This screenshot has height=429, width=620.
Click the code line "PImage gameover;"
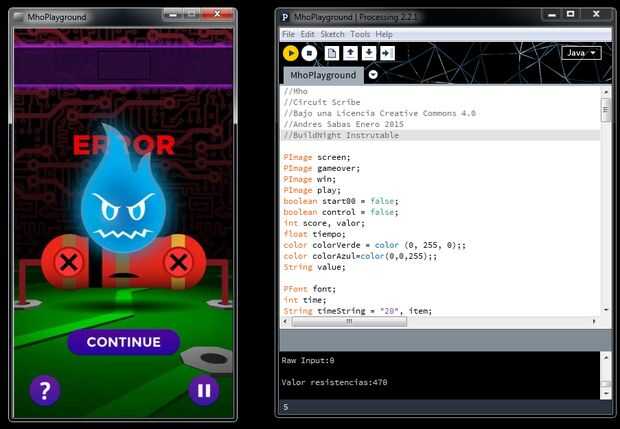coord(321,168)
